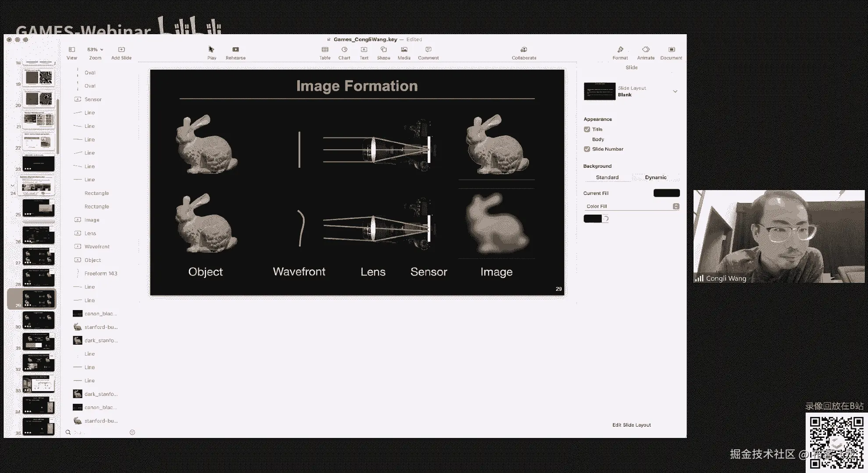Viewport: 868px width, 473px height.
Task: Open the Media insert menu
Action: coord(404,49)
